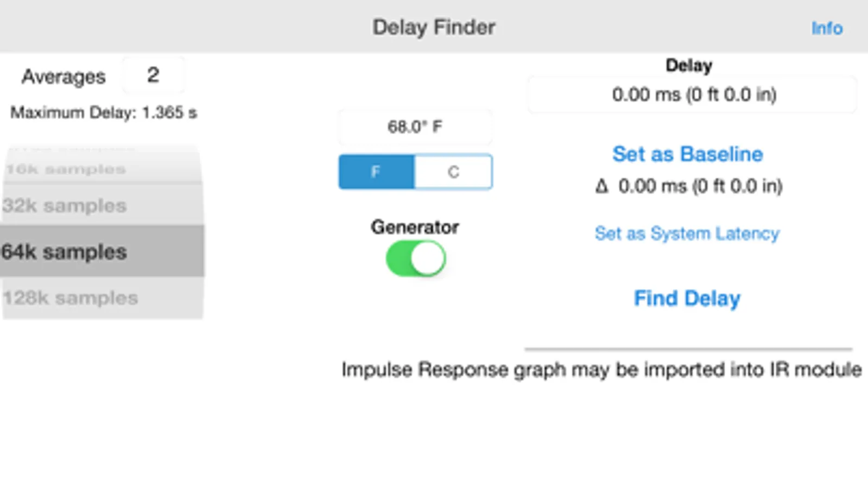This screenshot has height=489, width=868.
Task: Choose 32k samples in the picker
Action: [65, 206]
